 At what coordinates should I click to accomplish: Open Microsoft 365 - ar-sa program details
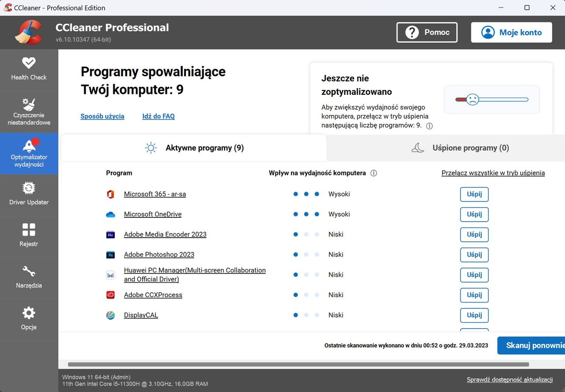coord(155,194)
